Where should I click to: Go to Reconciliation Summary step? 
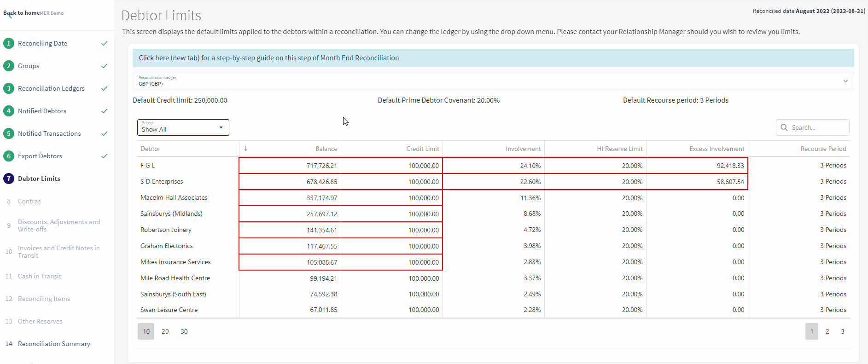pyautogui.click(x=54, y=344)
